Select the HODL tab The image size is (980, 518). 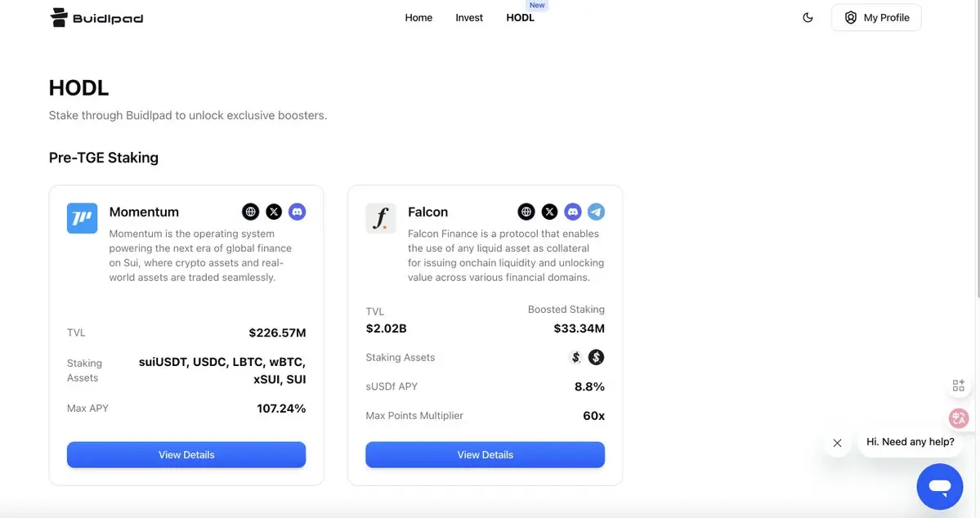pyautogui.click(x=520, y=17)
